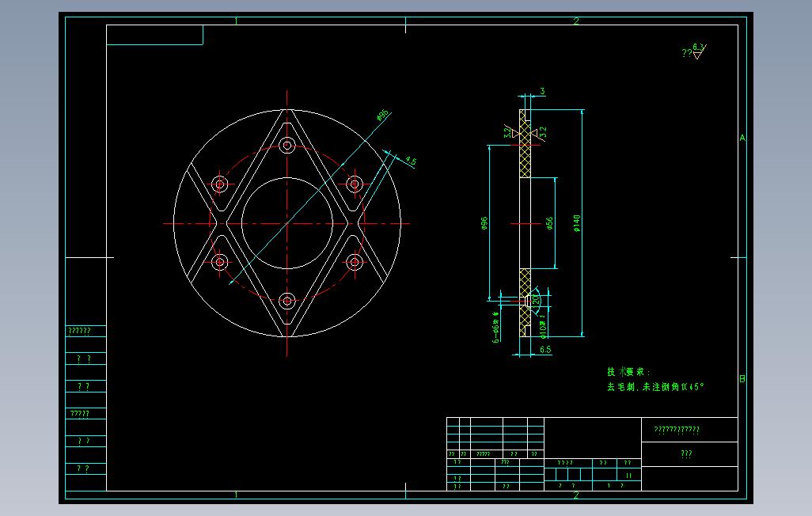Click zone letter B on right border
812x516 pixels.
pyautogui.click(x=742, y=379)
